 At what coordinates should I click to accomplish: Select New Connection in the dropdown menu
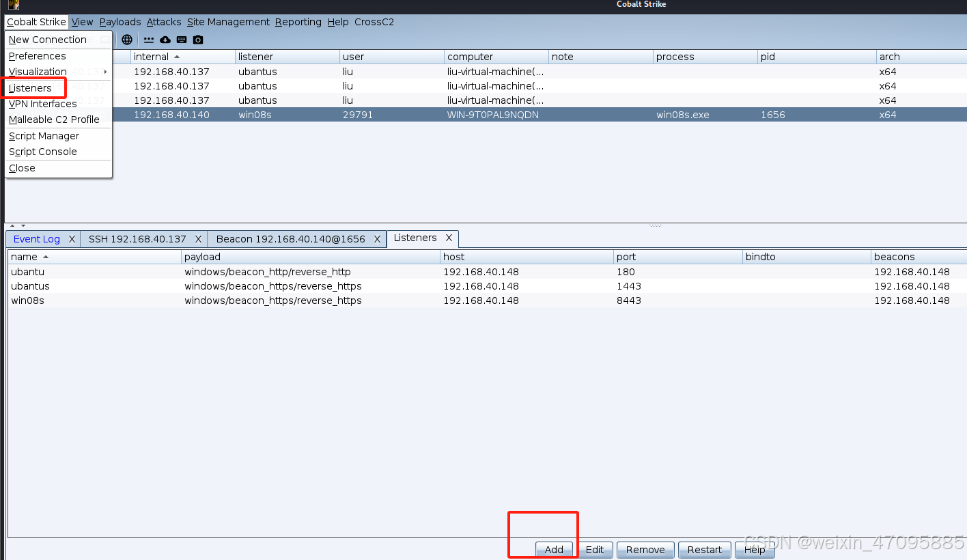point(58,40)
